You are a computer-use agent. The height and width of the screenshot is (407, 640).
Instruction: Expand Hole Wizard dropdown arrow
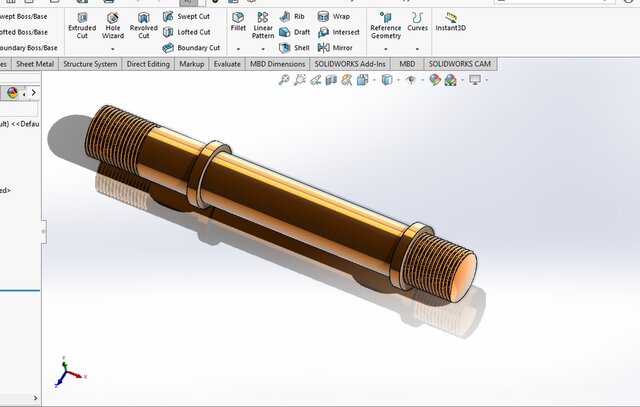[x=113, y=49]
